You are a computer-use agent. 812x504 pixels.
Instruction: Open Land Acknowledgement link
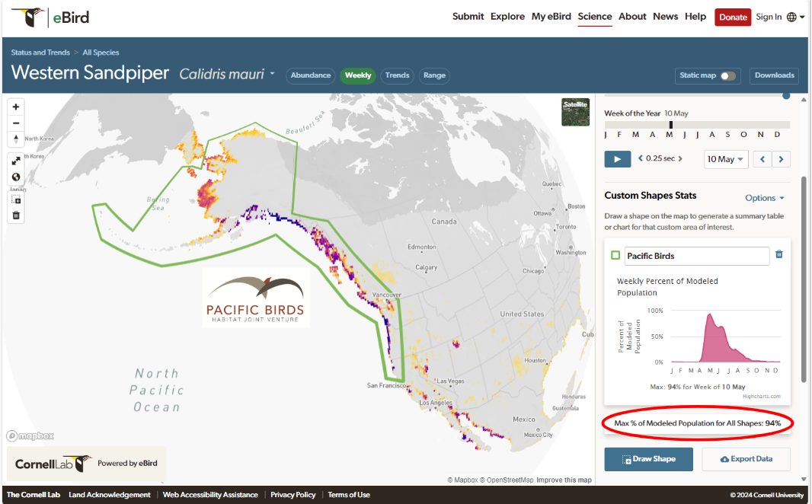[x=109, y=495]
